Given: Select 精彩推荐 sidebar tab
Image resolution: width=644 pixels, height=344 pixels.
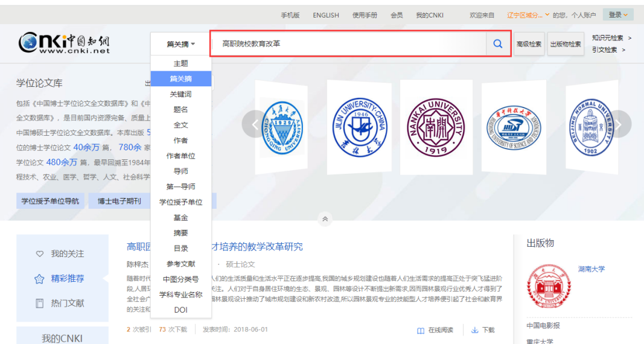Looking at the screenshot, I should pos(62,279).
